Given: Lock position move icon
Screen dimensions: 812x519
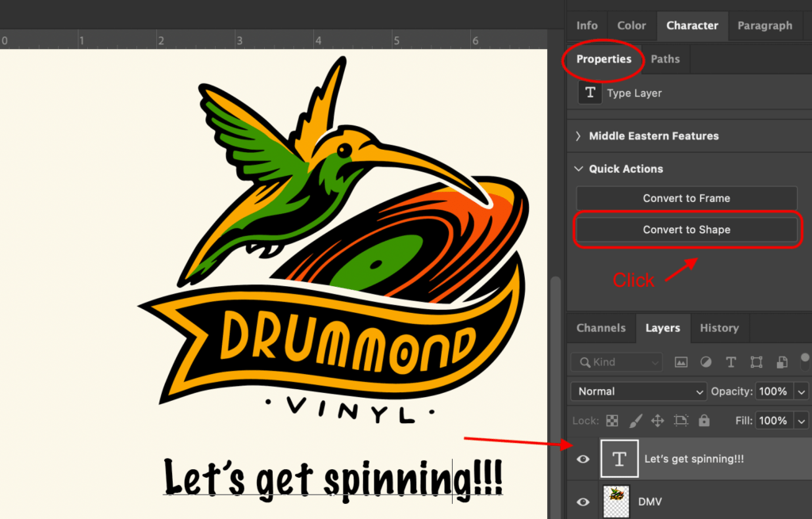Looking at the screenshot, I should coord(657,421).
